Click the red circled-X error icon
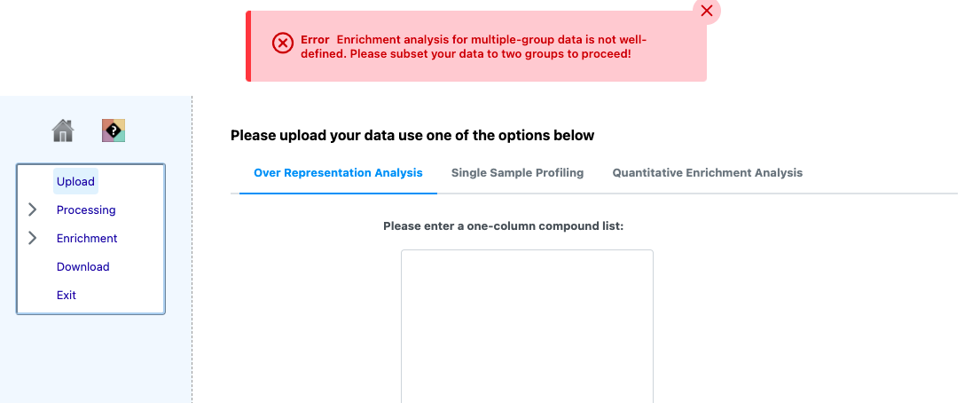Viewport: 980px width, 403px height. pyautogui.click(x=283, y=43)
